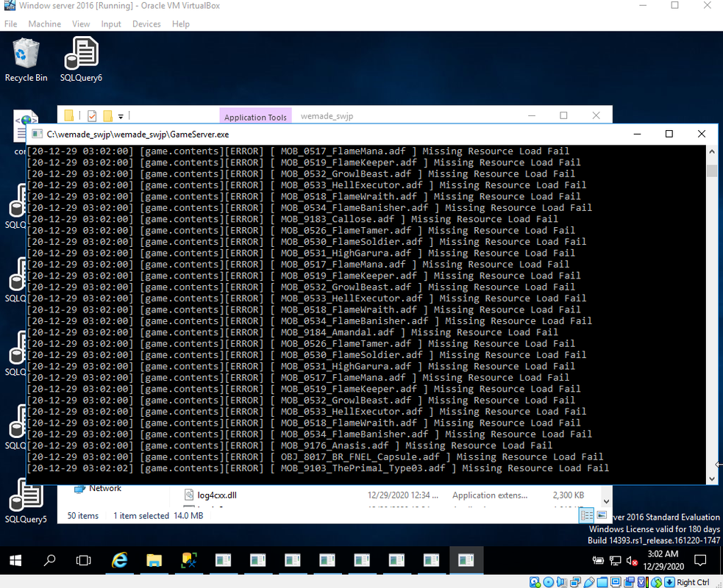Click the VirtualBox mouse integration status icon

656,582
